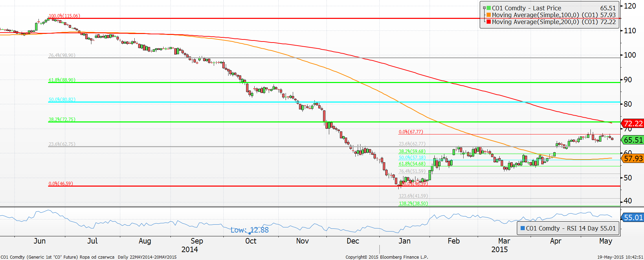Click the orange 57.93 moving average tag
644x260 pixels.
[x=632, y=158]
